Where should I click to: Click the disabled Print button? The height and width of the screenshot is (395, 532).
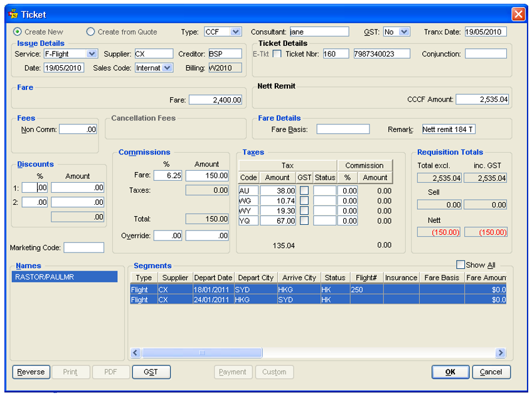click(x=70, y=372)
